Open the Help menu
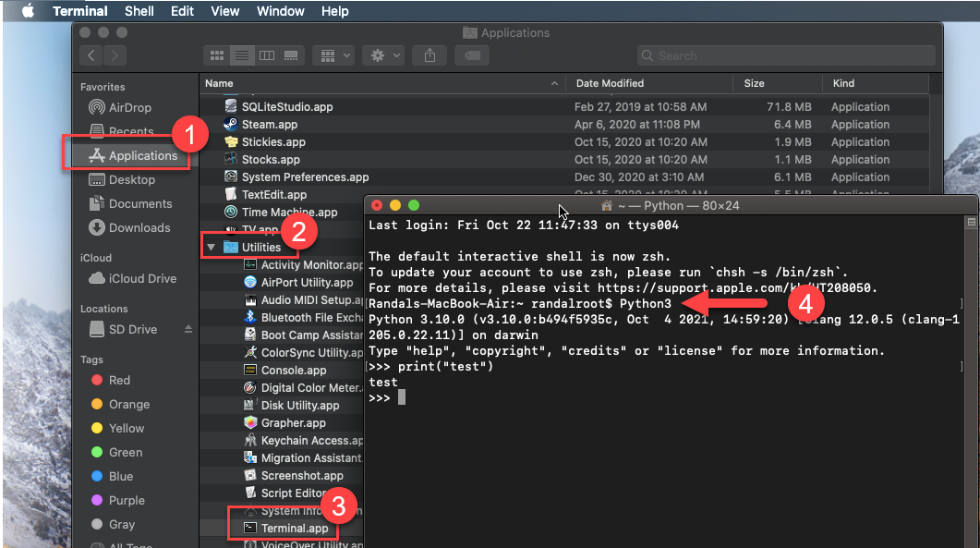980x548 pixels. [335, 11]
